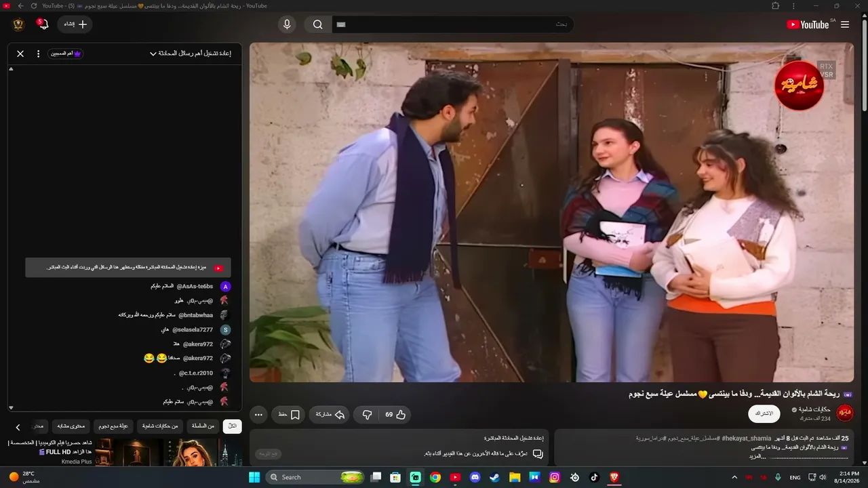Click the video player to pause

click(x=551, y=213)
